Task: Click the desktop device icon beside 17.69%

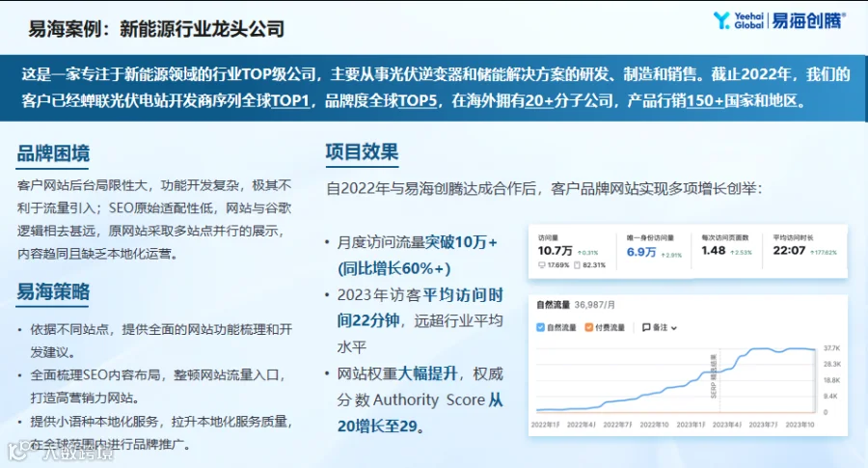Action: (541, 265)
